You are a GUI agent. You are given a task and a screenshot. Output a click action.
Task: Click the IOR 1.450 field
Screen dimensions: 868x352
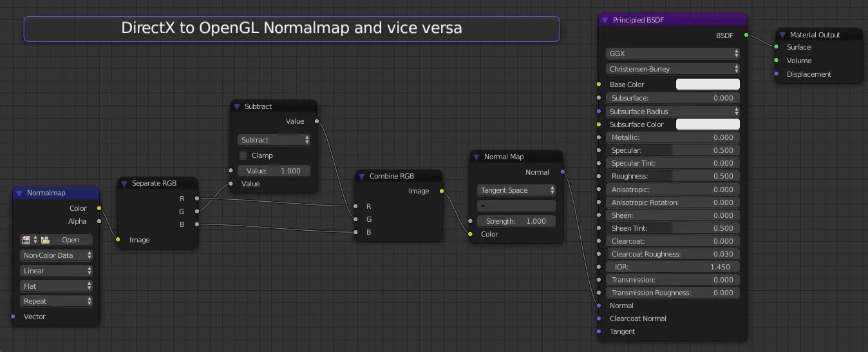coord(673,267)
